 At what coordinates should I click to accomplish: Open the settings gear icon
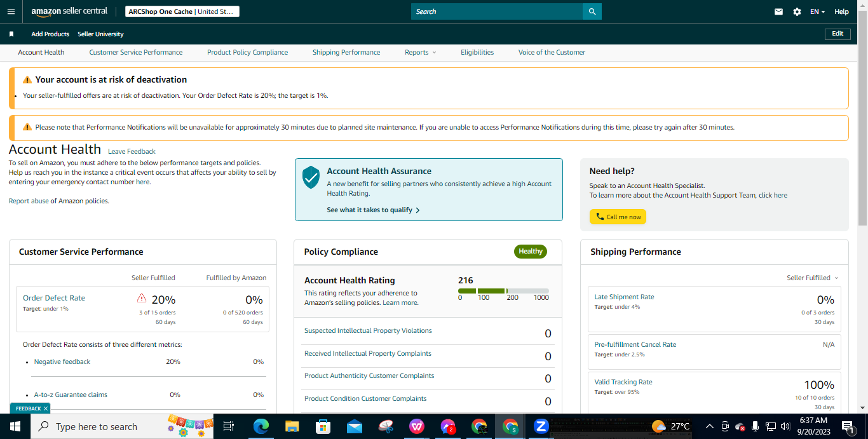[x=797, y=11]
